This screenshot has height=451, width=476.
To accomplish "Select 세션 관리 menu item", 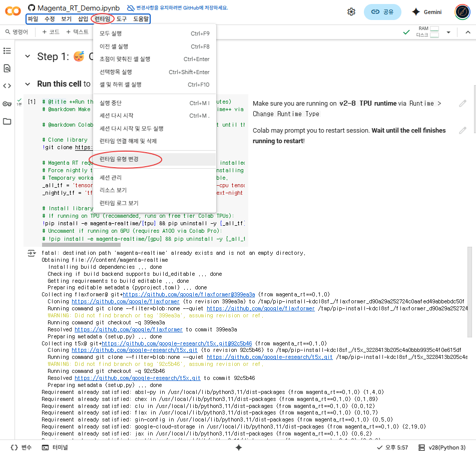I will pos(155,178).
